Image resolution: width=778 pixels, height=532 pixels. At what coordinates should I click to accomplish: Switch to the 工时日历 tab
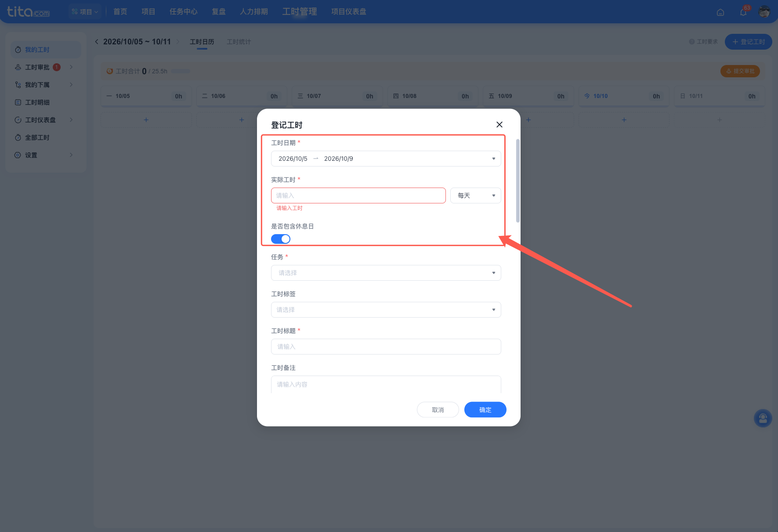(x=202, y=42)
